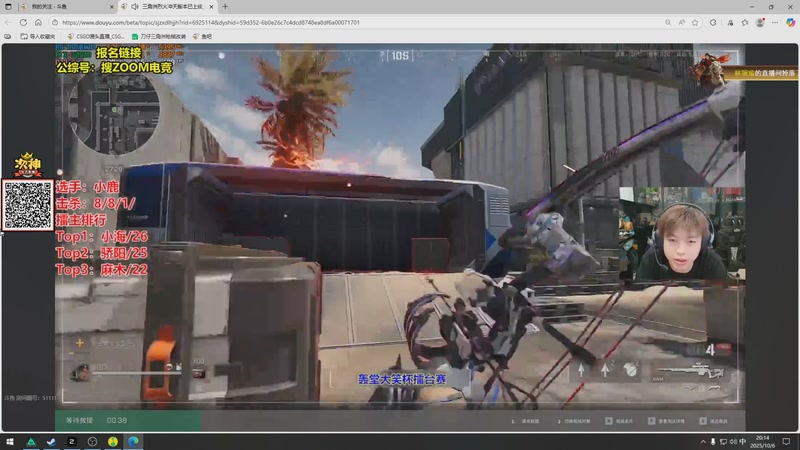Open the Windows Start menu
Viewport: 800px width, 450px height.
pos(10,441)
